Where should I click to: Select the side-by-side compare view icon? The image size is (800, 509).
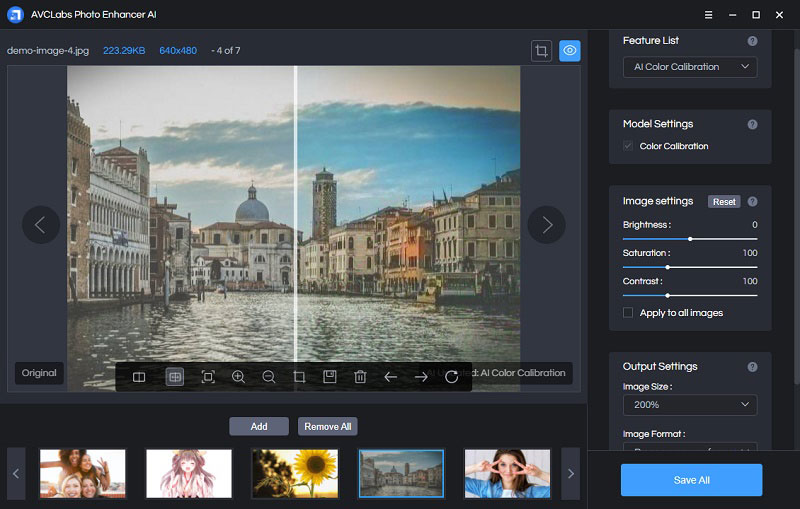tap(139, 377)
